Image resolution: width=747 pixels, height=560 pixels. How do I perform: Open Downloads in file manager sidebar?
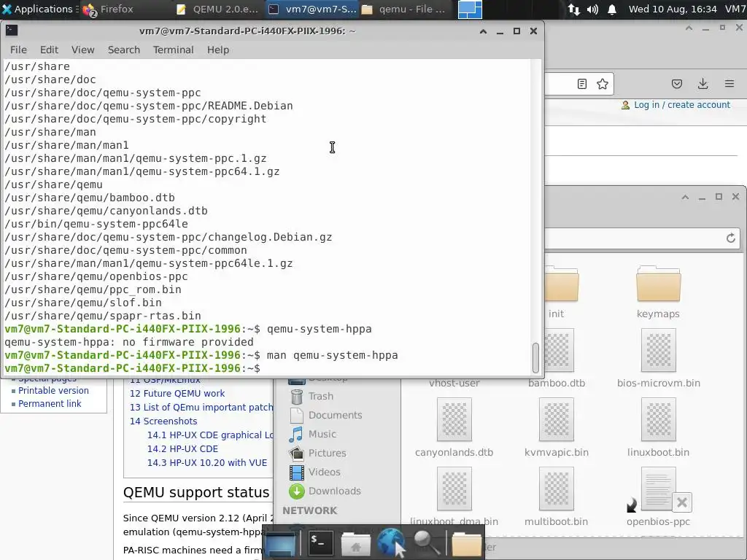[x=325, y=491]
